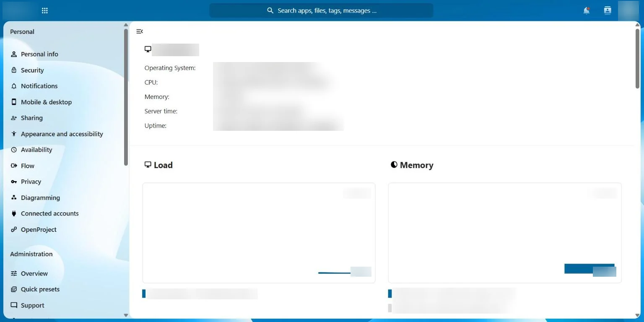Click the clock icon beside Availability
Viewport: 644px width, 322px height.
point(14,150)
